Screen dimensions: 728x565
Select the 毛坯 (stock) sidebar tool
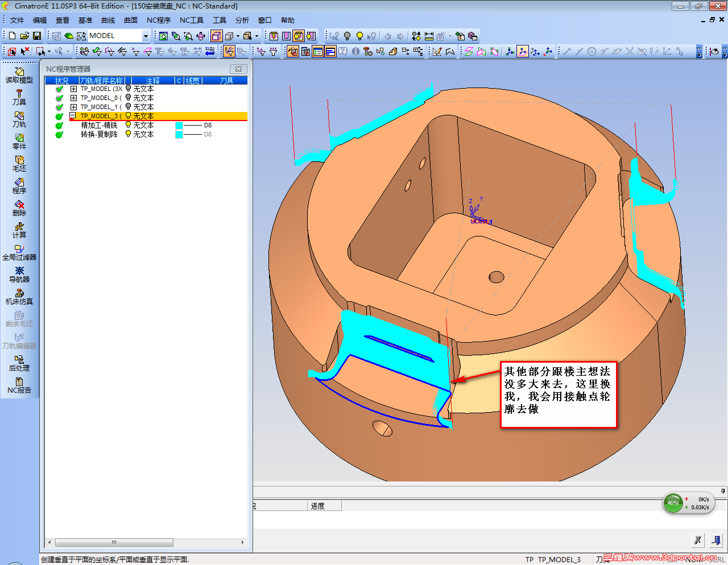[x=19, y=164]
